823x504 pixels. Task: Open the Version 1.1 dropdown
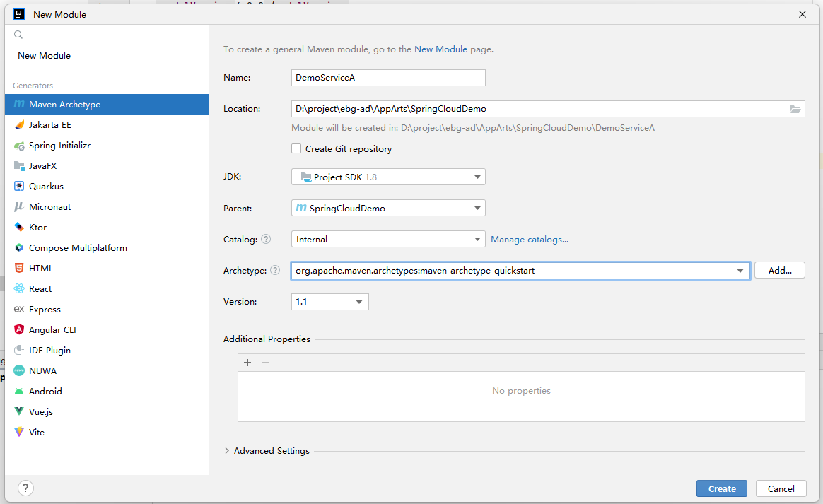[329, 302]
